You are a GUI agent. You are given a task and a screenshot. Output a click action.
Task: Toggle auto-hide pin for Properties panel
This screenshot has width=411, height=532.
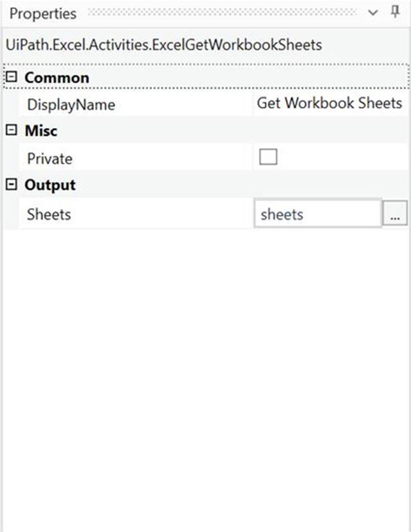(396, 13)
